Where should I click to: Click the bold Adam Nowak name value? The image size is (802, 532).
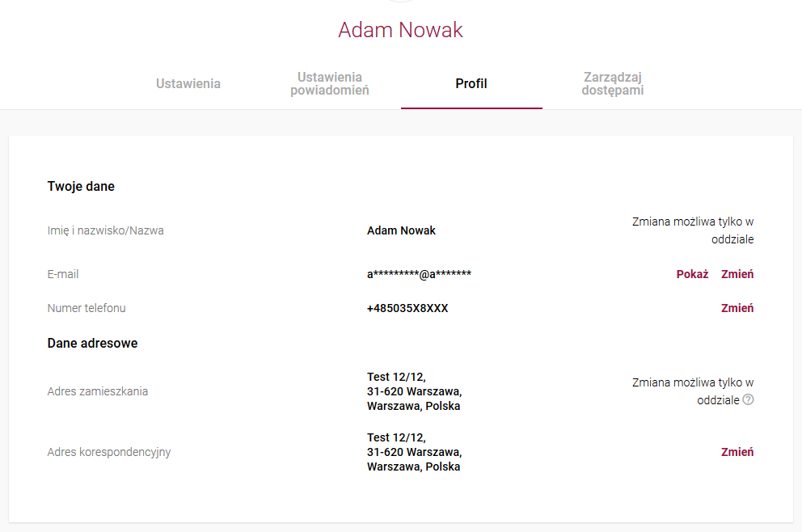click(401, 230)
